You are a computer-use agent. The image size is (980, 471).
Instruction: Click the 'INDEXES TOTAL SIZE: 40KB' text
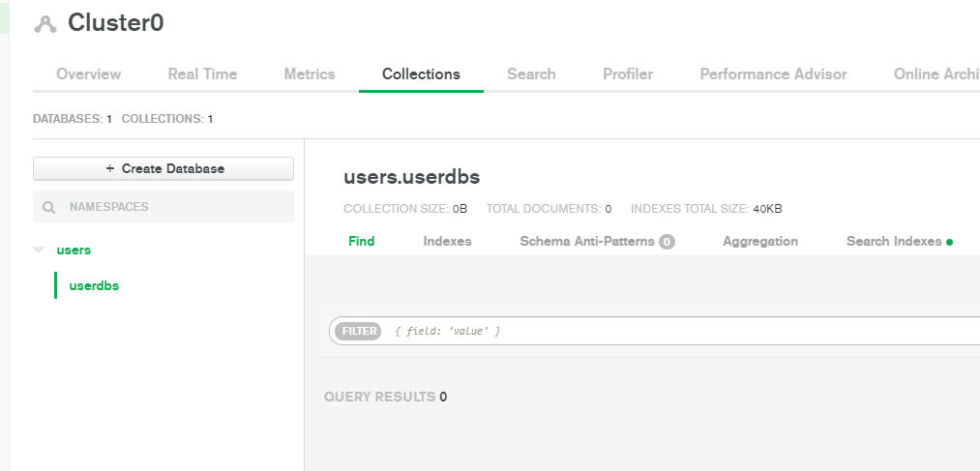tap(706, 209)
